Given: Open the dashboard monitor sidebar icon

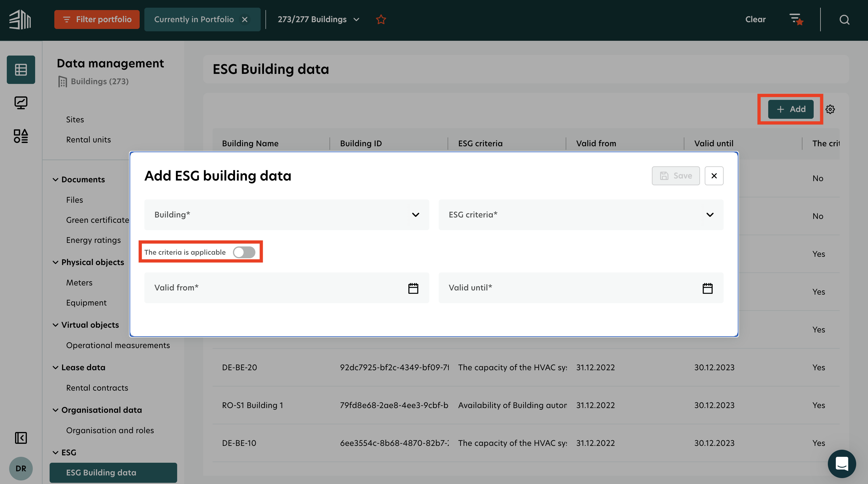Looking at the screenshot, I should click(21, 103).
